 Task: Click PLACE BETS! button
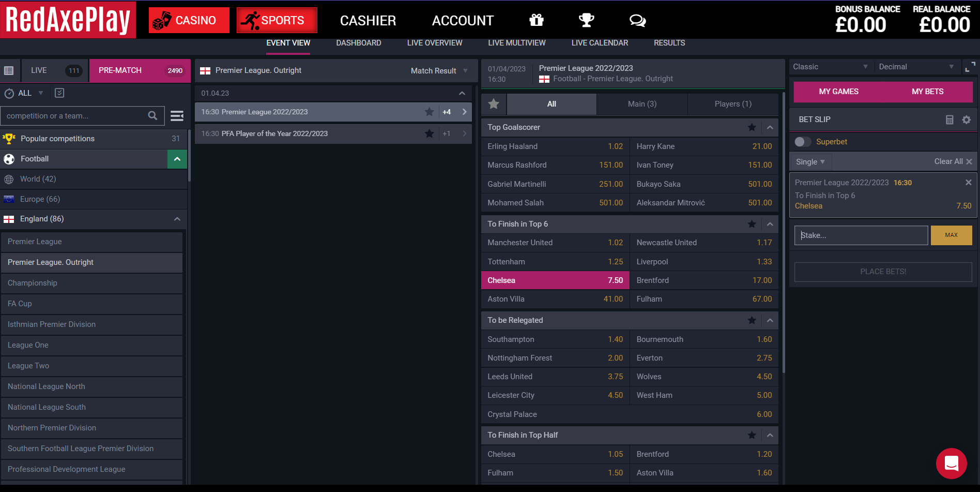click(x=883, y=272)
